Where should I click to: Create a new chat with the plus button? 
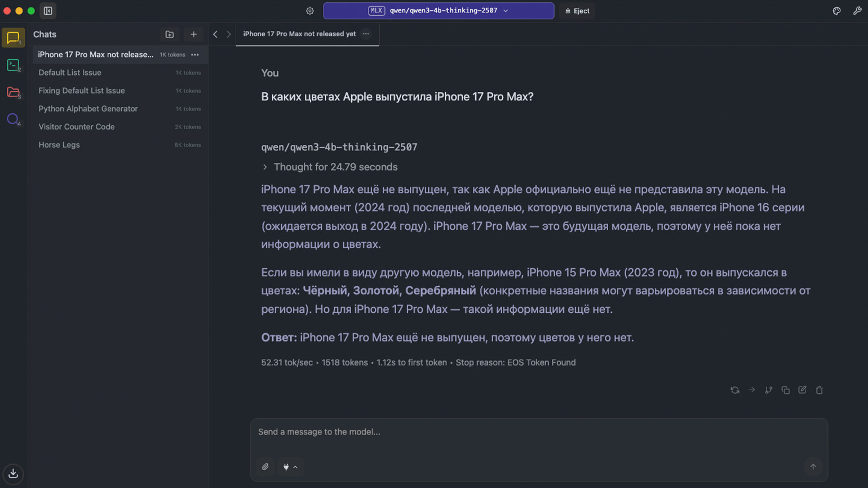click(193, 34)
